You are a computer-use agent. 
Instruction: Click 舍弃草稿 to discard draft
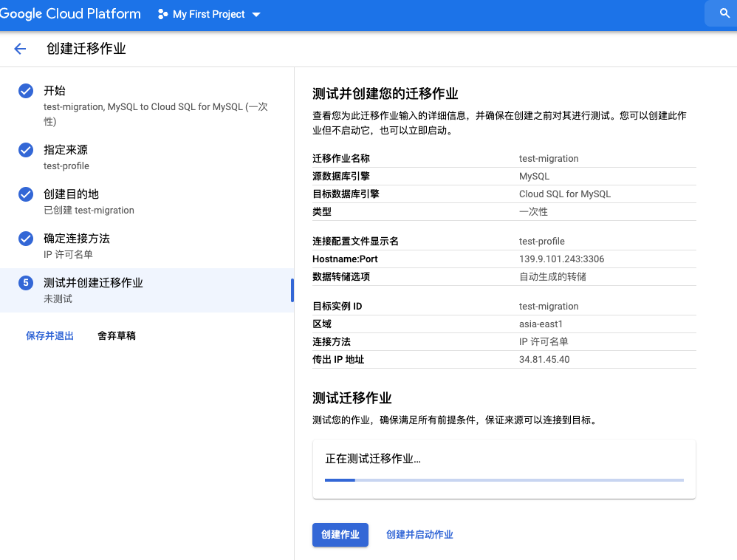(117, 336)
